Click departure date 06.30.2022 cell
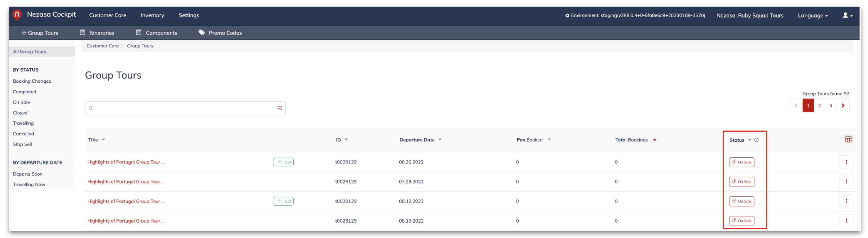The width and height of the screenshot is (868, 238). [411, 162]
